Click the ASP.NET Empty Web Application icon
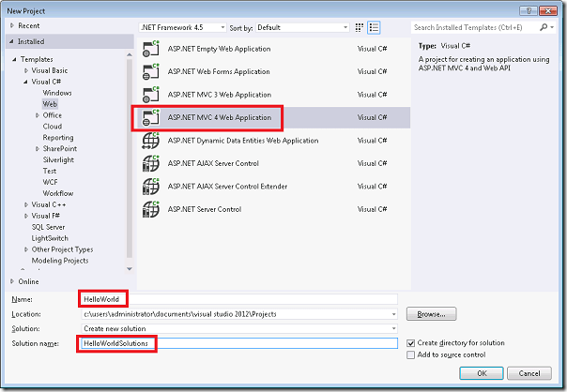Screen dimensions: 567x392 point(150,49)
